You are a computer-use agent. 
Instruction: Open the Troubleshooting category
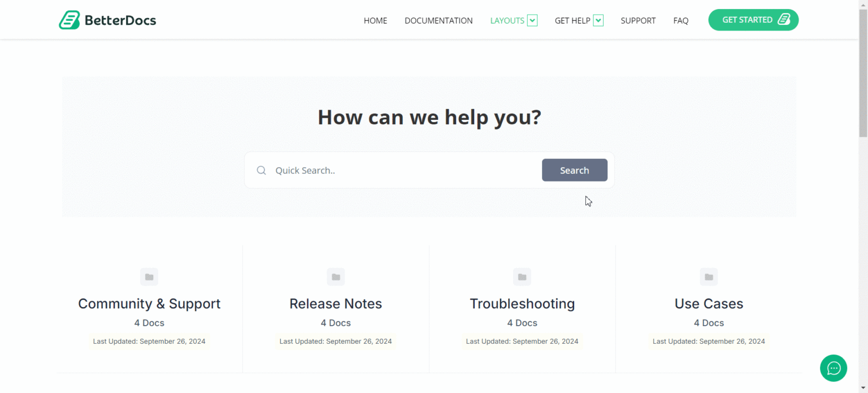pyautogui.click(x=522, y=304)
